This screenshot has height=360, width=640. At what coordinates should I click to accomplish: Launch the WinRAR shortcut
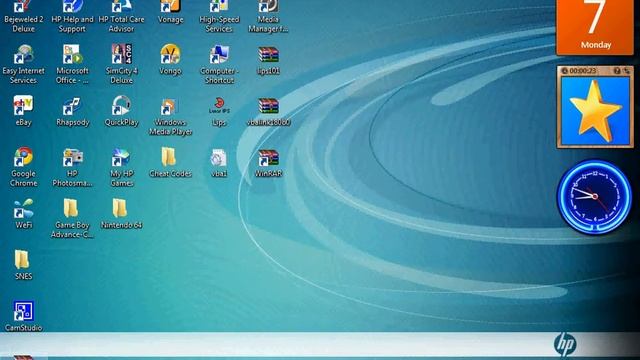268,163
